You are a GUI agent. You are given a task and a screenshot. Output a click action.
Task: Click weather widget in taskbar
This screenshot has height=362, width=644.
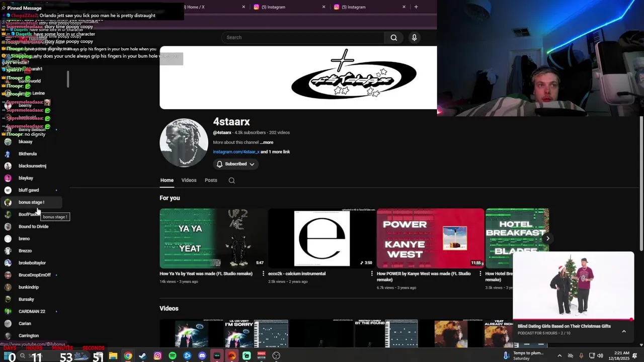click(523, 355)
